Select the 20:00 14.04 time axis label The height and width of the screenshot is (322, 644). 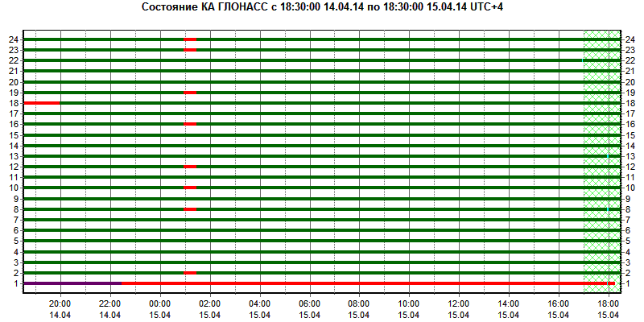click(x=60, y=308)
